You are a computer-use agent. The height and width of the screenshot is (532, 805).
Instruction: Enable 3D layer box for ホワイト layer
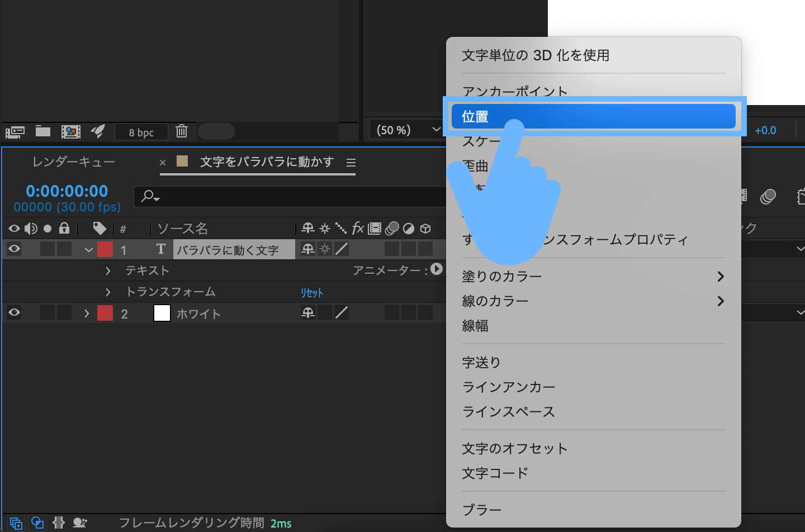(x=425, y=312)
